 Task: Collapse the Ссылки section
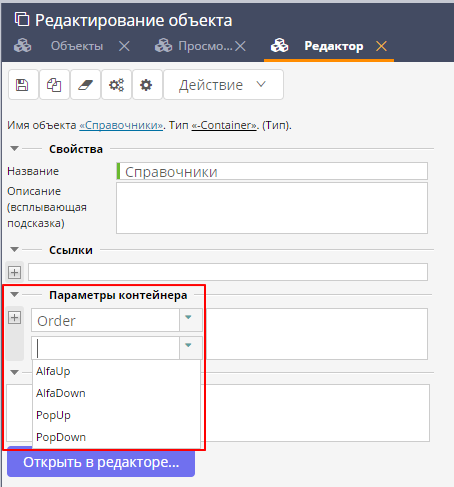point(14,249)
